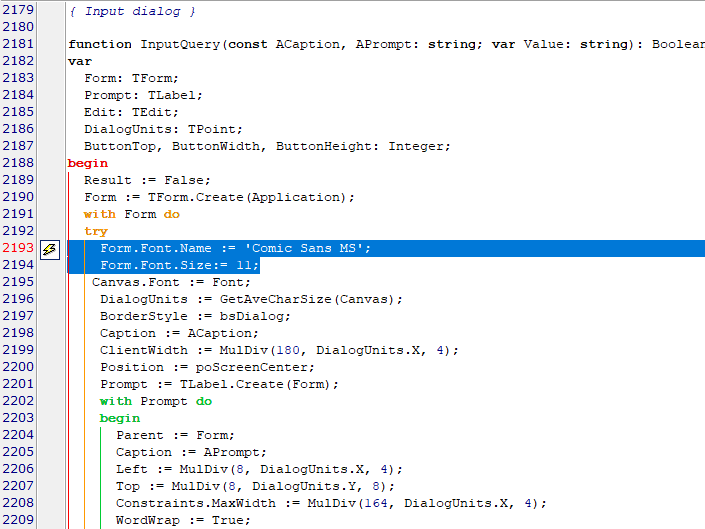Click line number 2209 in gutter
The width and height of the screenshot is (705, 529).
(18, 520)
